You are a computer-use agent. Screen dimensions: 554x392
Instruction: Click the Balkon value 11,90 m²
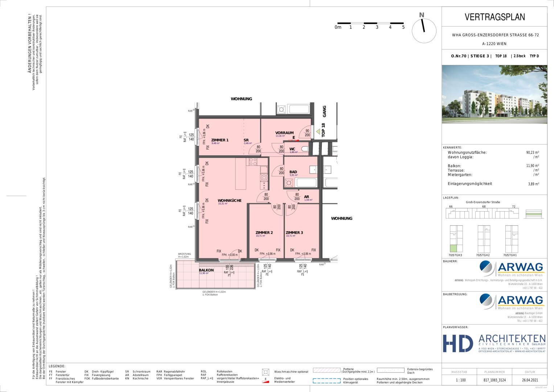pyautogui.click(x=533, y=166)
